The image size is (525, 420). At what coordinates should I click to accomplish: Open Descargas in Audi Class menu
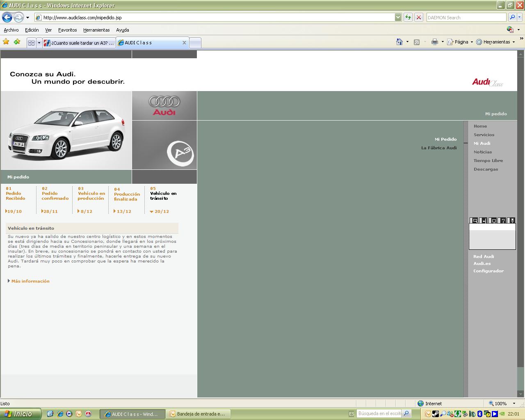[486, 169]
